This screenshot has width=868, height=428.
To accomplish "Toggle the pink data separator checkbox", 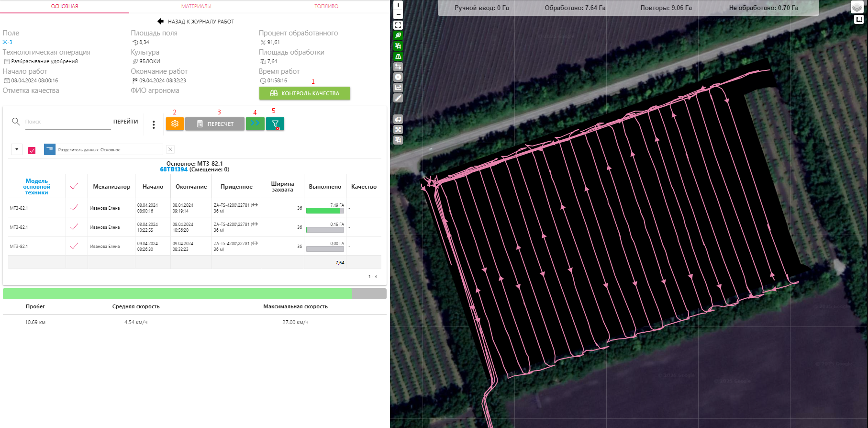I will pyautogui.click(x=32, y=150).
